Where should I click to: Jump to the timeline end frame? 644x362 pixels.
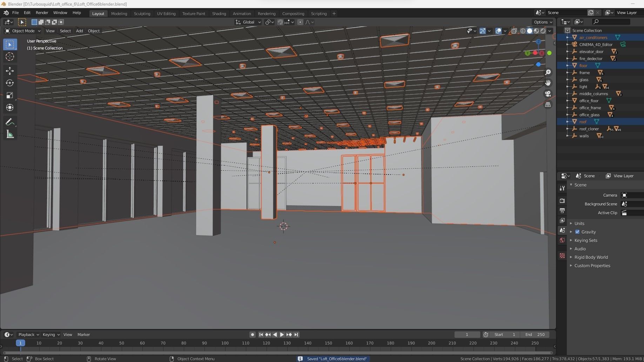coord(296,335)
